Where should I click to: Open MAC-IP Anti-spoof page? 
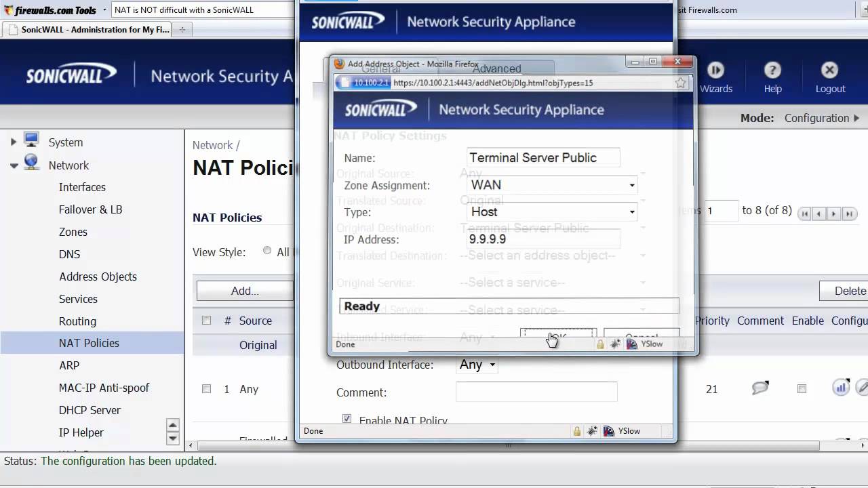click(x=104, y=388)
